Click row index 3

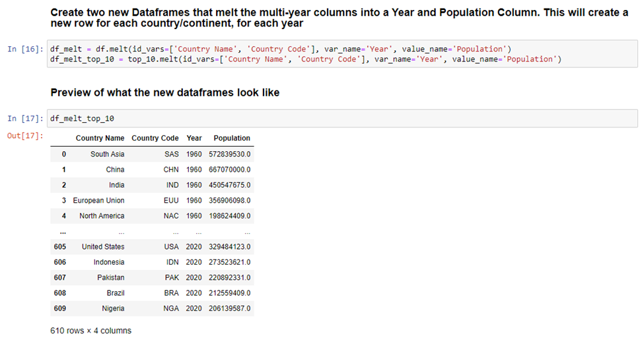(x=63, y=201)
